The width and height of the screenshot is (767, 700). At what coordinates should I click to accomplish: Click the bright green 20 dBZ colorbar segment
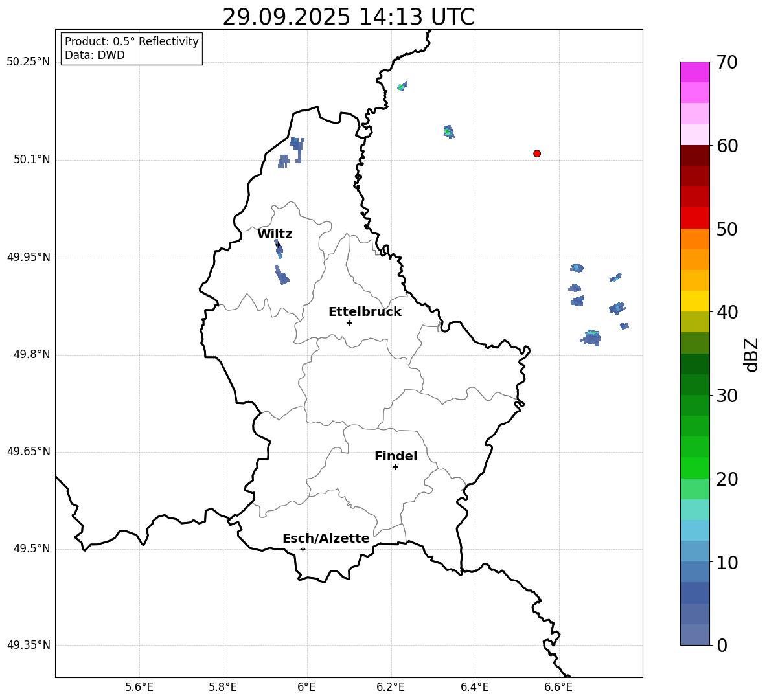[x=695, y=468]
